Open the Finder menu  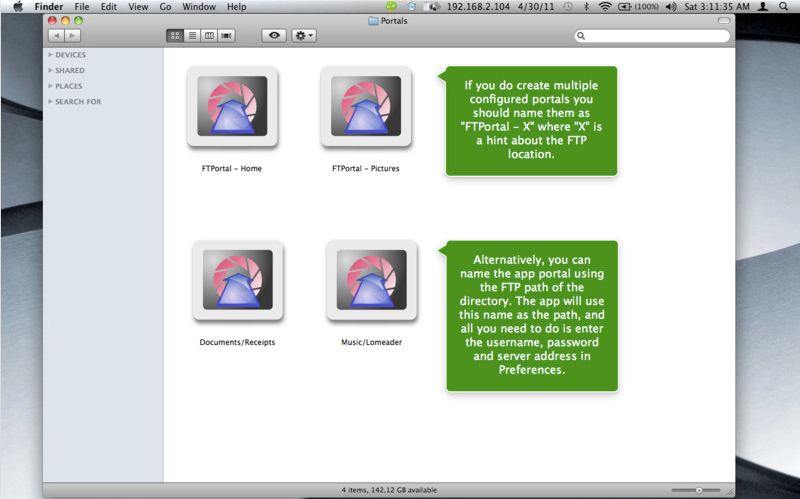(x=49, y=7)
